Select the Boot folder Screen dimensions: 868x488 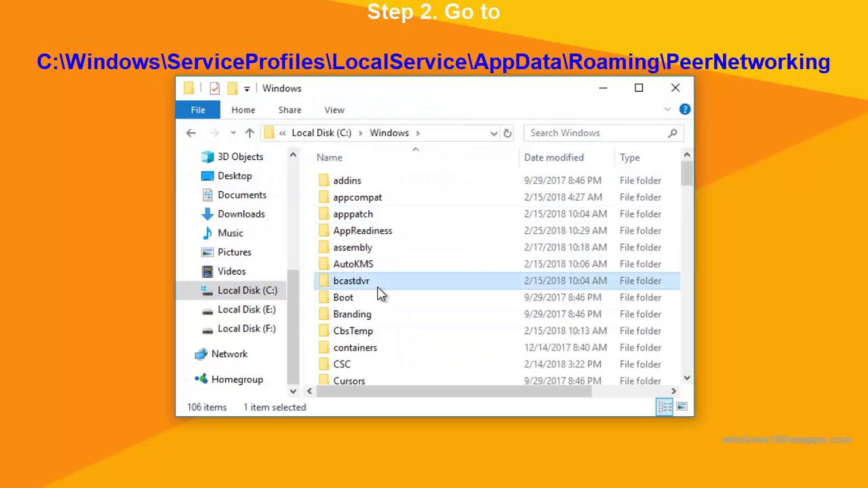click(343, 298)
